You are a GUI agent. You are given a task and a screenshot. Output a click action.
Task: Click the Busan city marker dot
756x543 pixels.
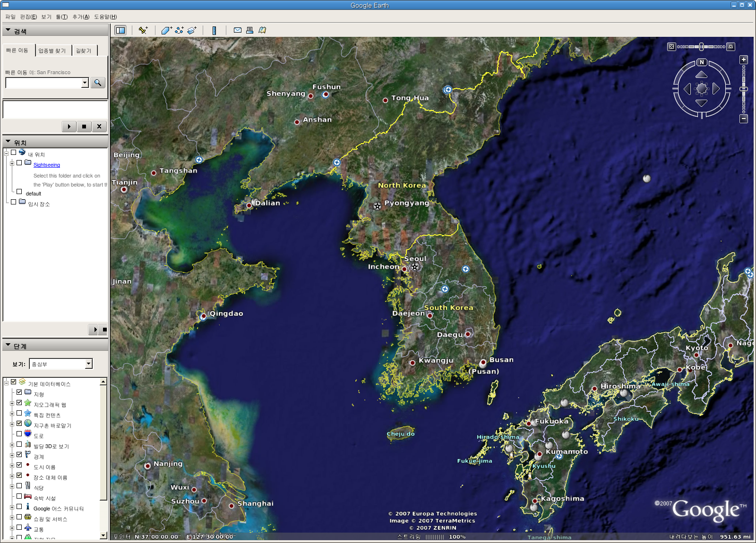(x=483, y=363)
